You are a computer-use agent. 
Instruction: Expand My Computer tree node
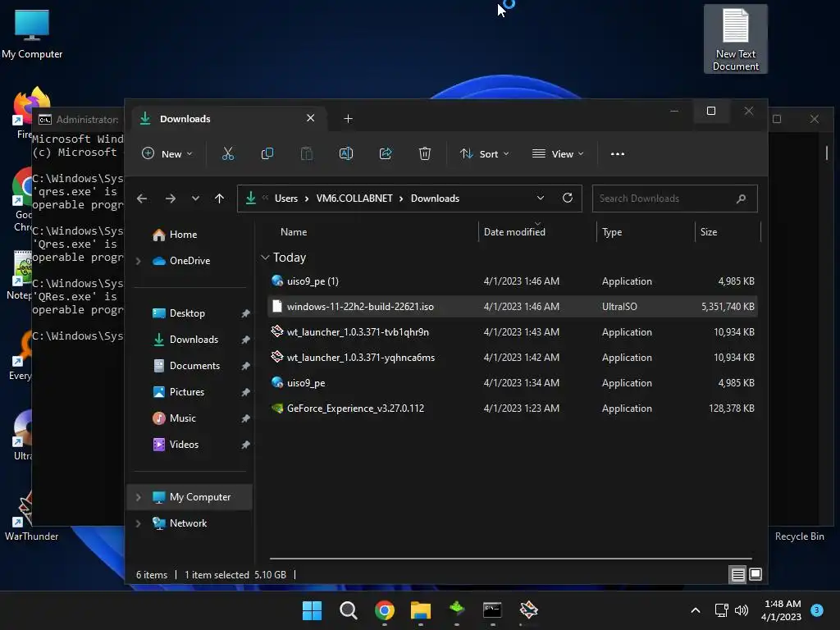point(138,497)
